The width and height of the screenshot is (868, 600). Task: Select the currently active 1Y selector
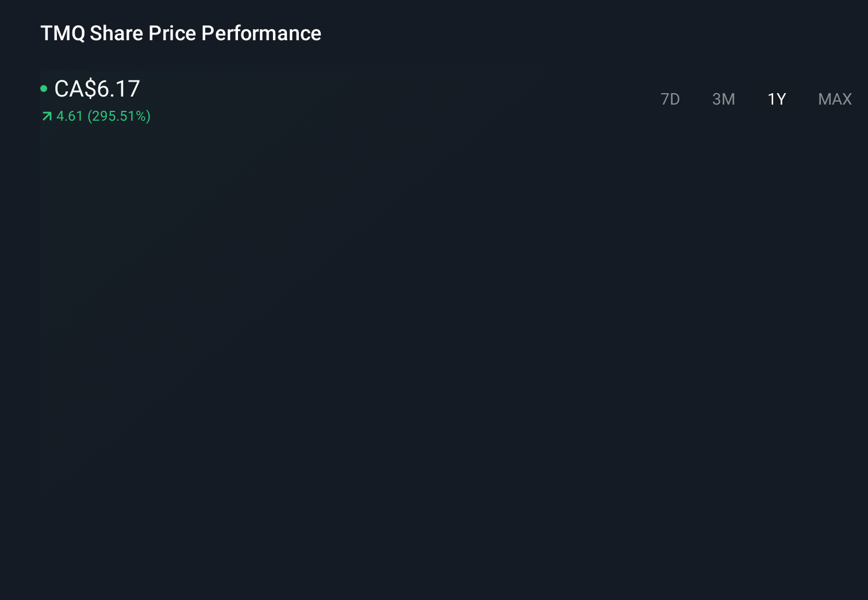776,99
